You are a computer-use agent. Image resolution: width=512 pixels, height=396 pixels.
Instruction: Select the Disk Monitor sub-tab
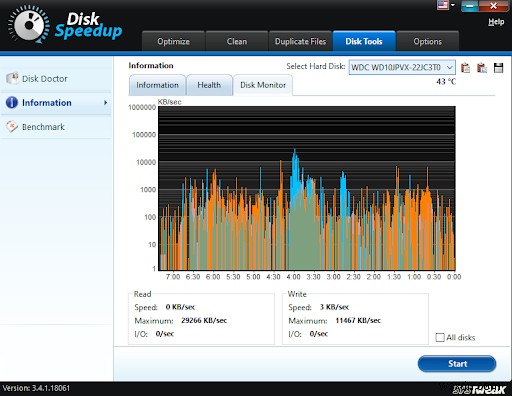(263, 85)
